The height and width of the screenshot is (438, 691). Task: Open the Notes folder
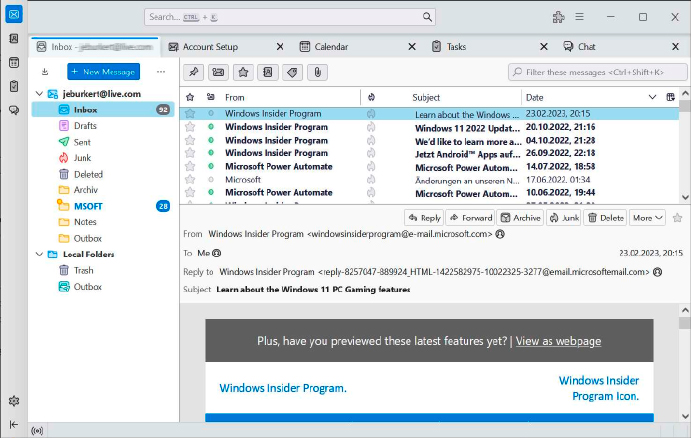(85, 222)
